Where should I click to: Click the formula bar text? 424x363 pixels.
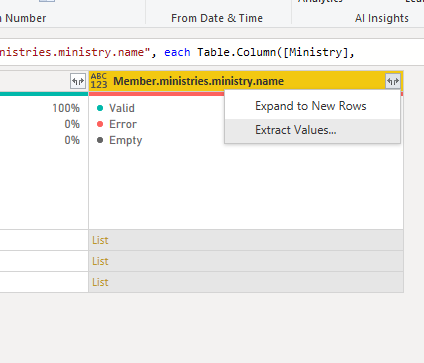pyautogui.click(x=177, y=52)
